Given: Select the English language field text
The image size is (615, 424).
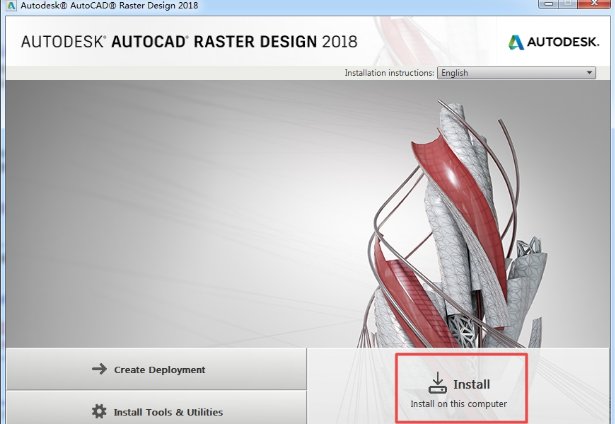Looking at the screenshot, I should (x=455, y=73).
